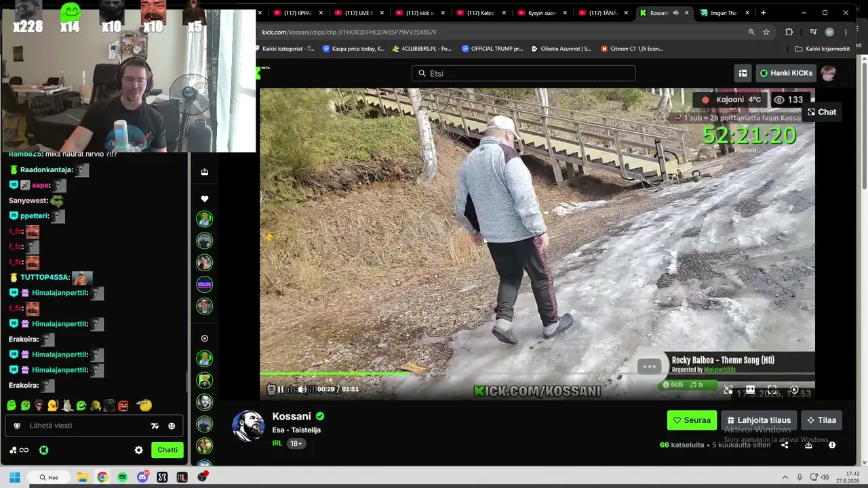Select the white cat quick emote

tap(67, 405)
